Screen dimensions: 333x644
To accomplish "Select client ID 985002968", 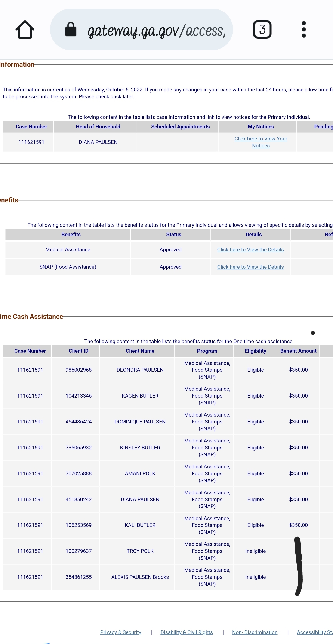I will [x=78, y=370].
